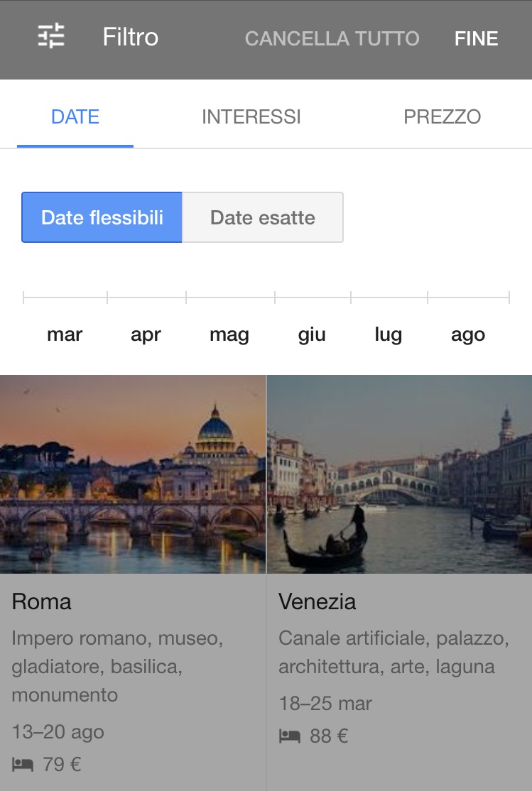Choose giu on the month timeline
Viewport: 532px width, 791px height.
point(312,334)
